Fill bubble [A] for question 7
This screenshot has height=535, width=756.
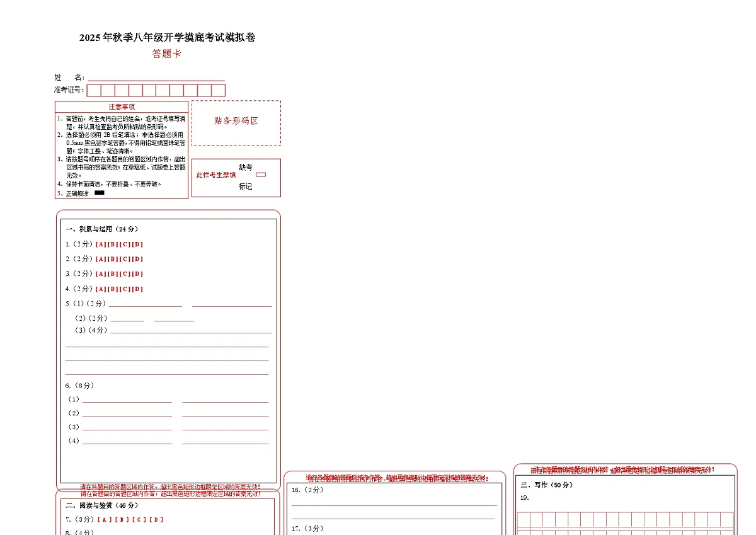point(105,520)
